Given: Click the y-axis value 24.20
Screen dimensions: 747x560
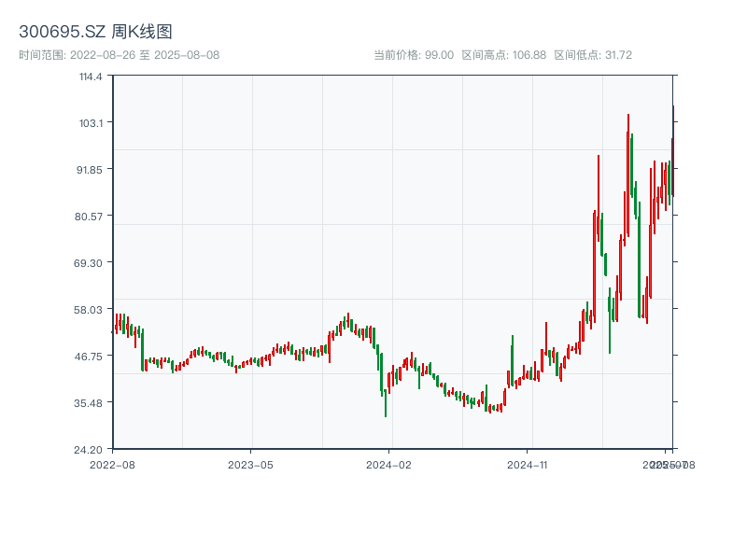Looking at the screenshot, I should pyautogui.click(x=88, y=450).
